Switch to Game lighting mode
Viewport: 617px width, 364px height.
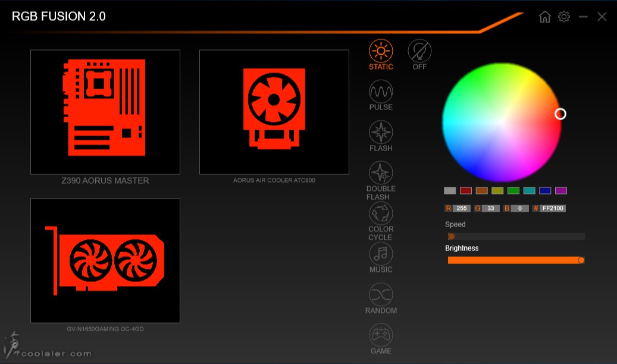[381, 335]
